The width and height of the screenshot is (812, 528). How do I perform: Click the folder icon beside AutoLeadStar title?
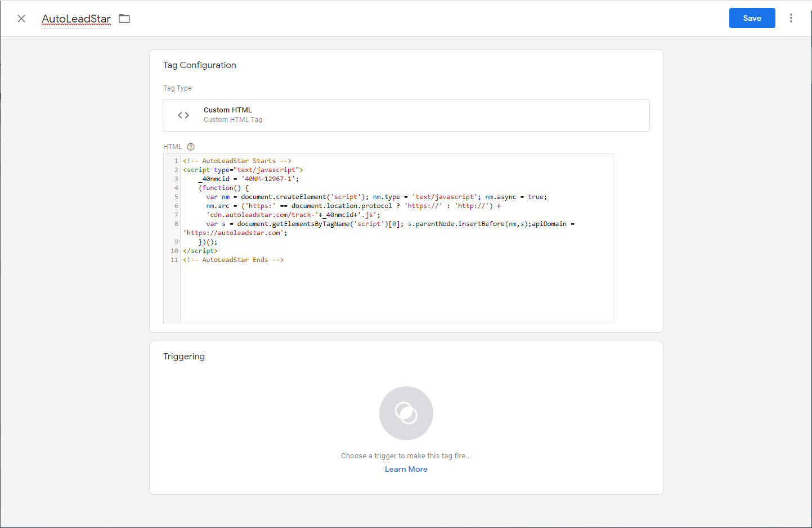[124, 18]
